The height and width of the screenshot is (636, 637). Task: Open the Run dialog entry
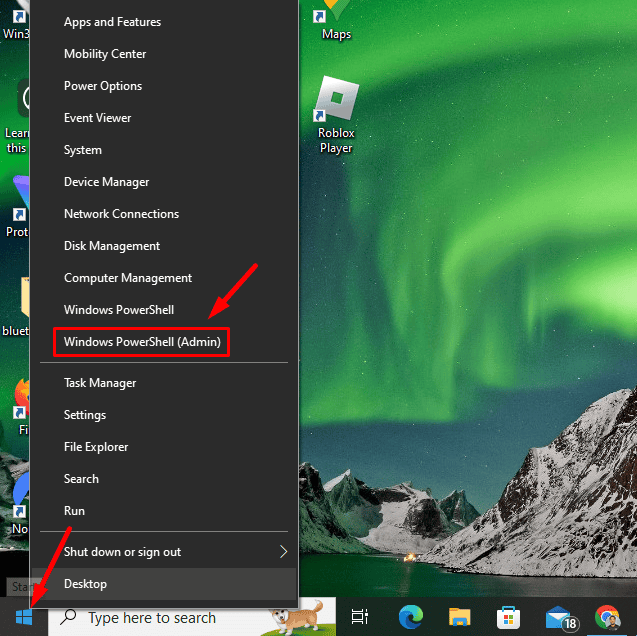[164, 511]
